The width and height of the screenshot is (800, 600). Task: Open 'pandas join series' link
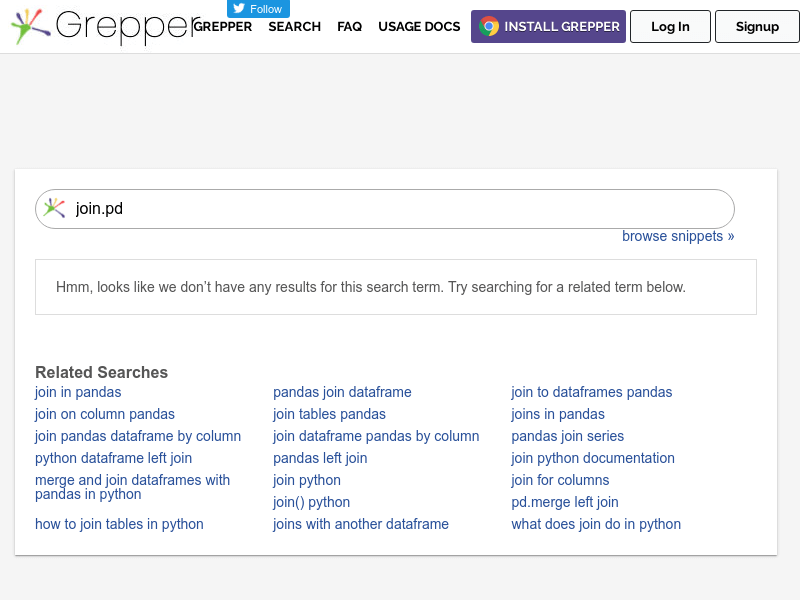(x=567, y=436)
